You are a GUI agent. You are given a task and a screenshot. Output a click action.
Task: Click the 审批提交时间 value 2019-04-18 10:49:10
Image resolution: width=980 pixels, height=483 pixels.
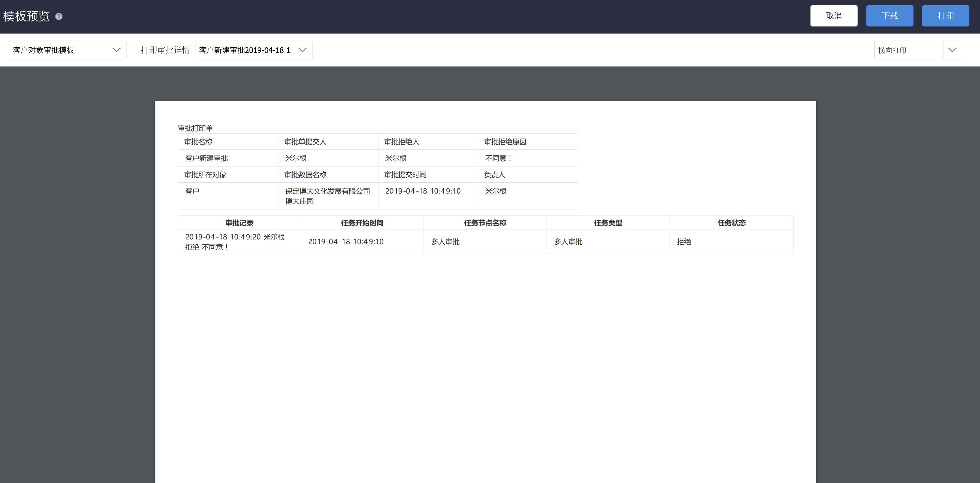tap(428, 196)
